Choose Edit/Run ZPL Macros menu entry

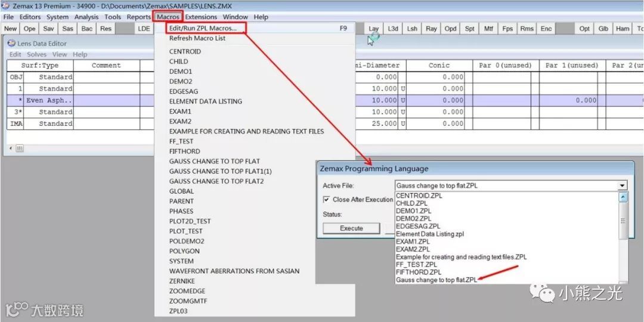tap(203, 29)
